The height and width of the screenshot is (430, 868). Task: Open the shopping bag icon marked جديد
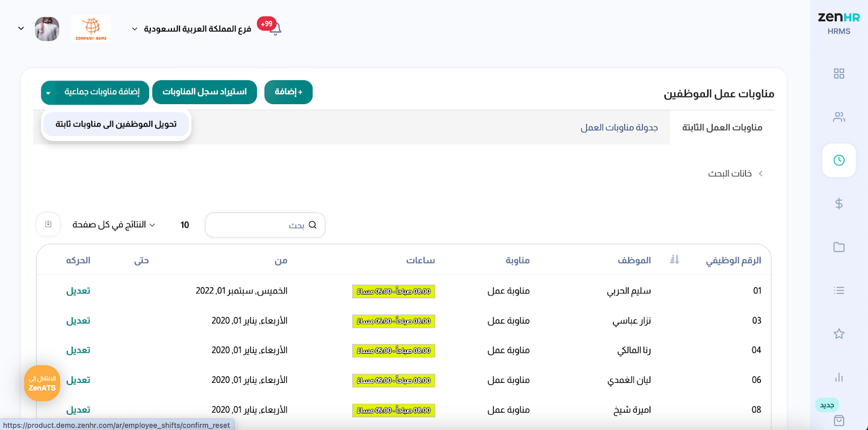pos(839,420)
